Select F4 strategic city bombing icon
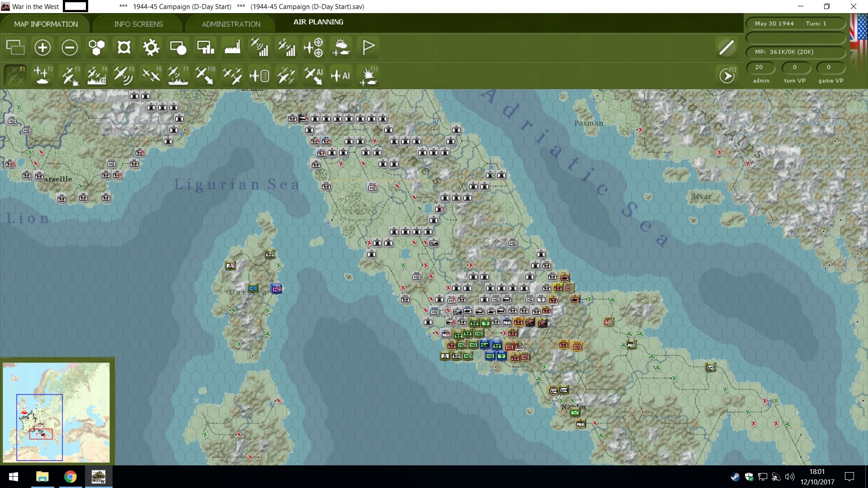This screenshot has width=868, height=488. tap(97, 75)
